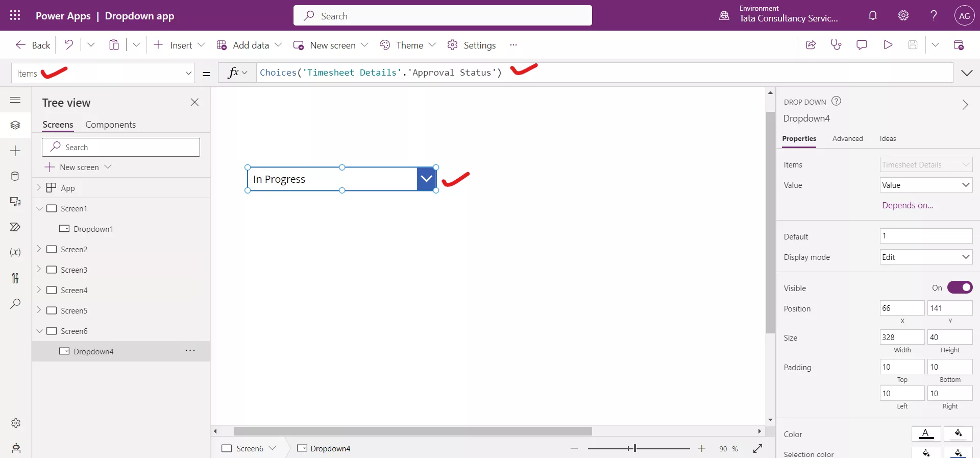Open the Paste options dropdown arrow
Screen dimensions: 980x458
pyautogui.click(x=136, y=44)
